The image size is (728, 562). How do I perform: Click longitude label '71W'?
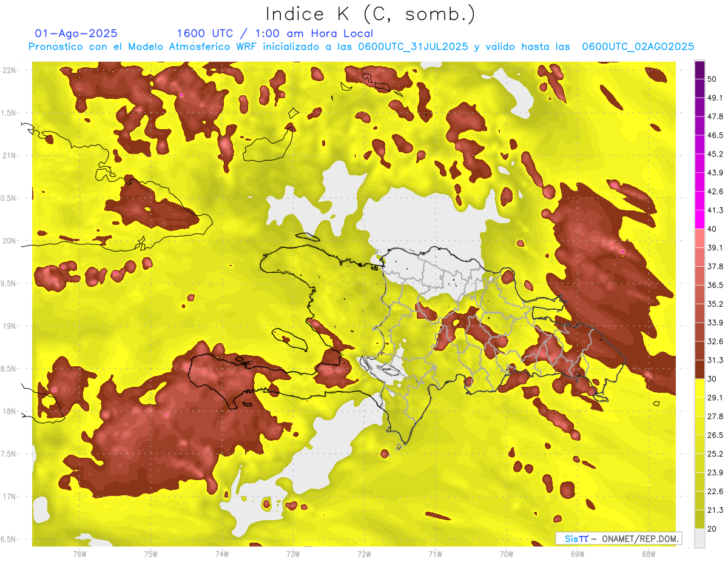tap(435, 553)
